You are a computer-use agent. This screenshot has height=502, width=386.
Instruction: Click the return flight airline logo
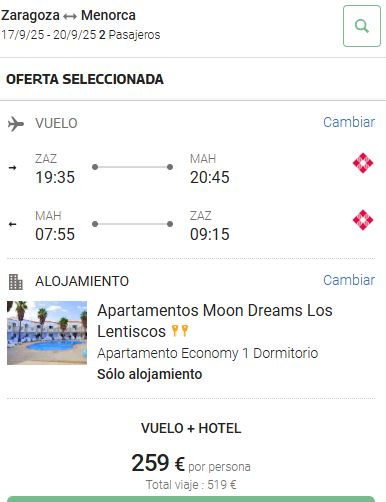point(363,220)
